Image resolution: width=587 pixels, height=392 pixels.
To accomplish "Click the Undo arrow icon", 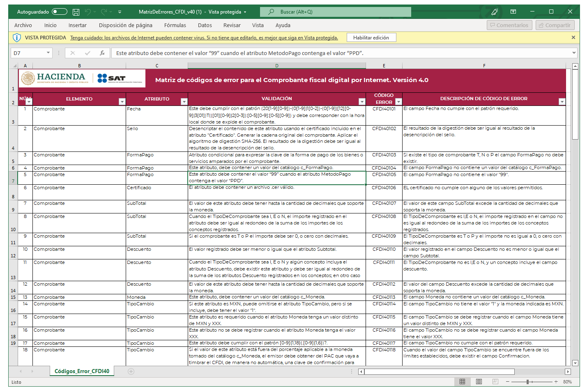I will pyautogui.click(x=87, y=12).
